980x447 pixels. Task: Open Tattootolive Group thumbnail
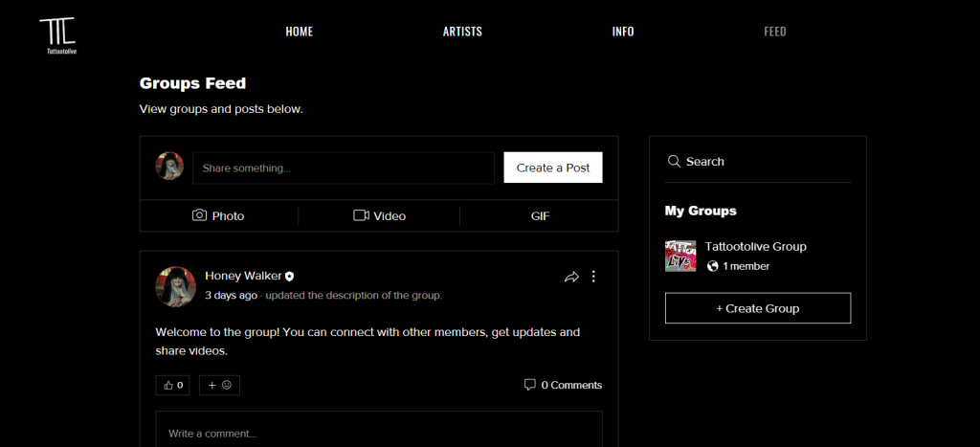pos(680,256)
